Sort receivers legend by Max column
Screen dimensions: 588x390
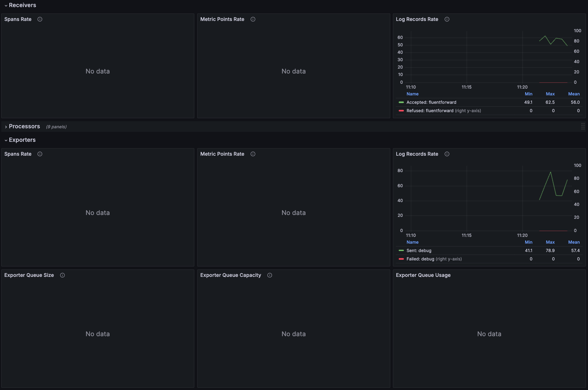tap(550, 94)
